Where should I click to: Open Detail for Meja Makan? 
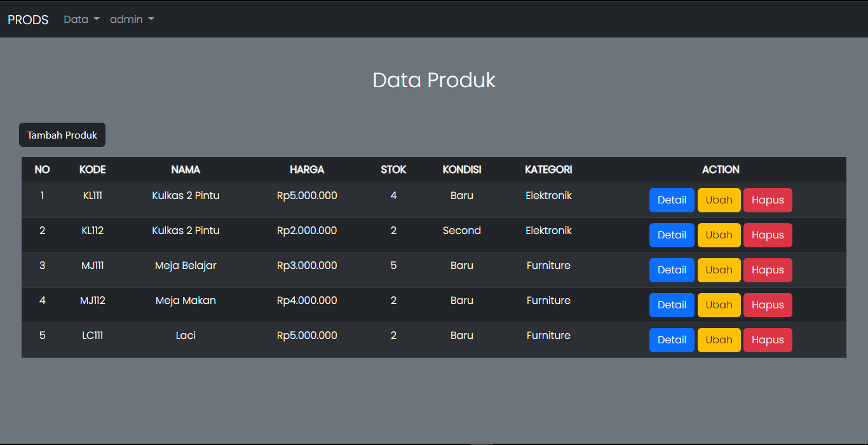[x=672, y=305]
